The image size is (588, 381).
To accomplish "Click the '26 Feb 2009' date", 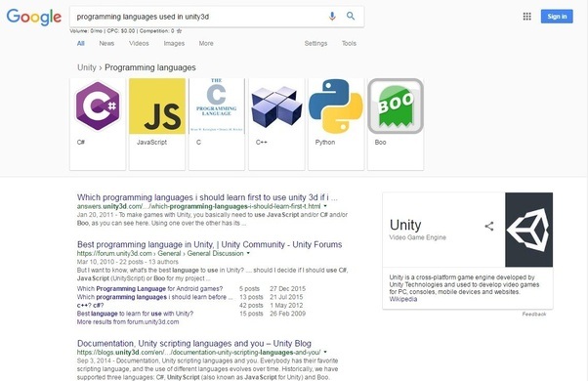I will (287, 314).
